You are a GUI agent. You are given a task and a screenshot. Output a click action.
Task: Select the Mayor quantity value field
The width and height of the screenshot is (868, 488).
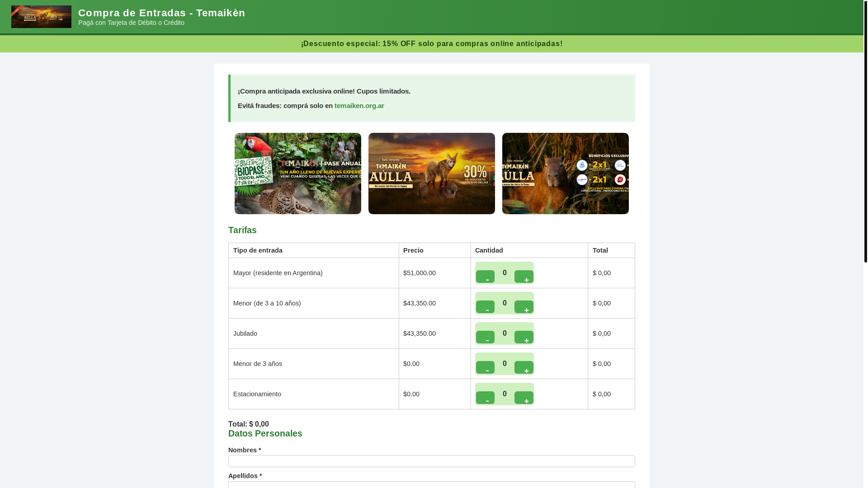pos(505,272)
